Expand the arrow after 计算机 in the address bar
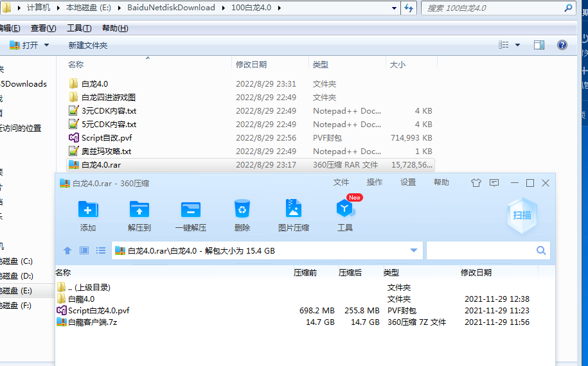588x366 pixels. (x=58, y=8)
